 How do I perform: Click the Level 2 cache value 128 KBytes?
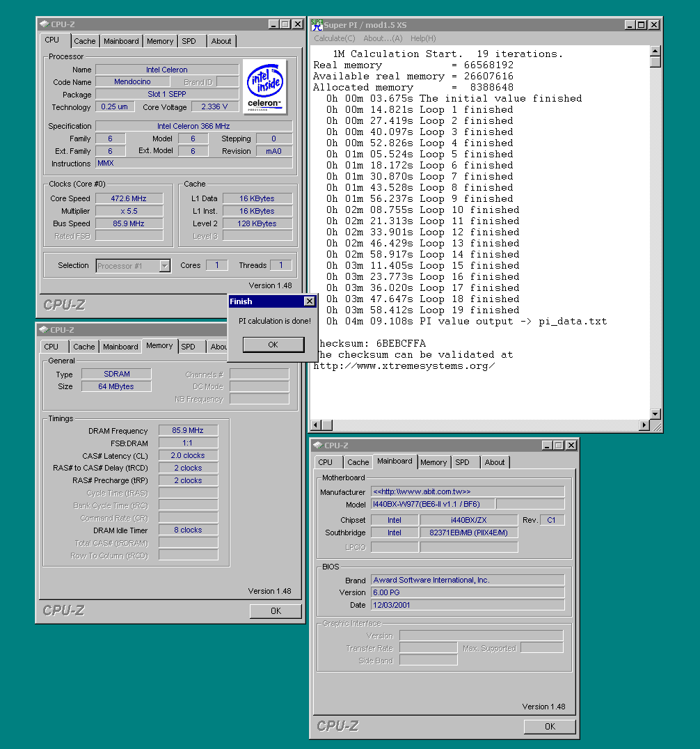click(257, 223)
